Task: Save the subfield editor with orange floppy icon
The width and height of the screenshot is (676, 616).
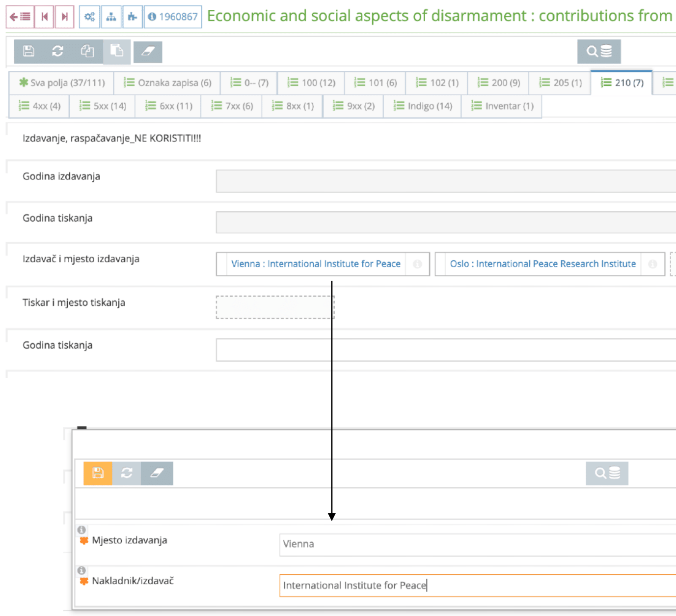Action: pyautogui.click(x=98, y=473)
